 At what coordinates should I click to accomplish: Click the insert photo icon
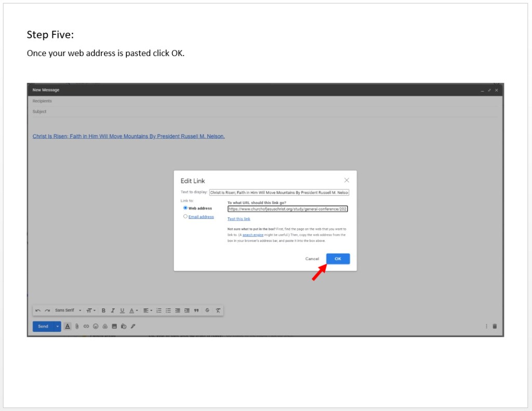pyautogui.click(x=114, y=326)
